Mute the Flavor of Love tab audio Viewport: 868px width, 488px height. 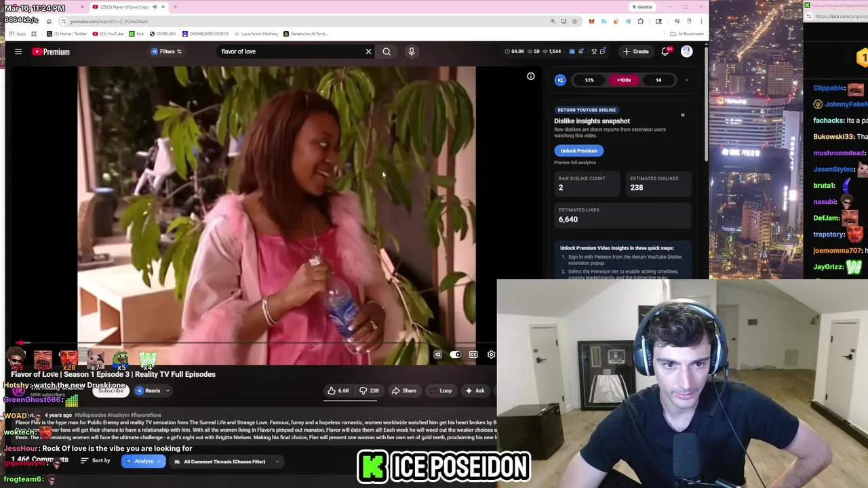(155, 7)
